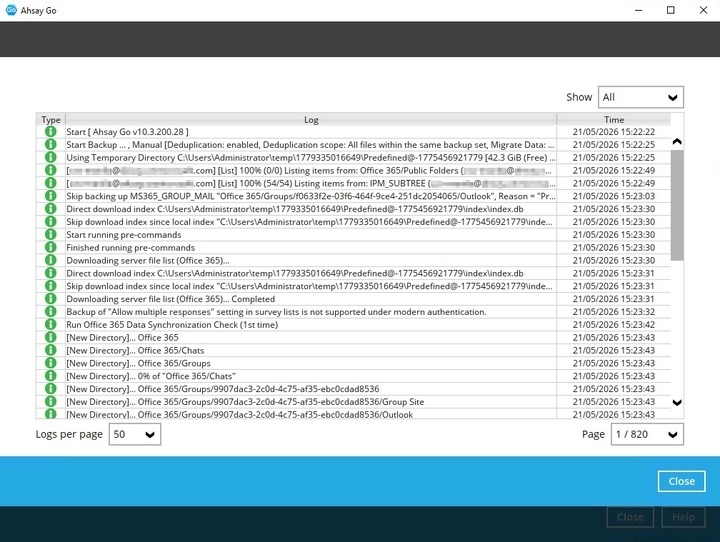
Task: Open the Logs per page dropdown
Action: [x=135, y=435]
